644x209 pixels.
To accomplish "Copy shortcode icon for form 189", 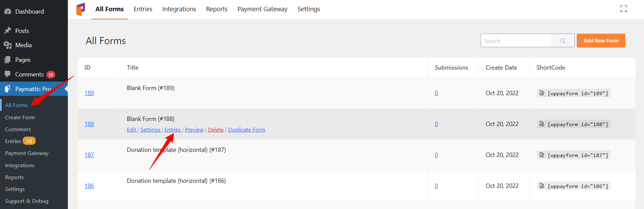I will [x=542, y=93].
